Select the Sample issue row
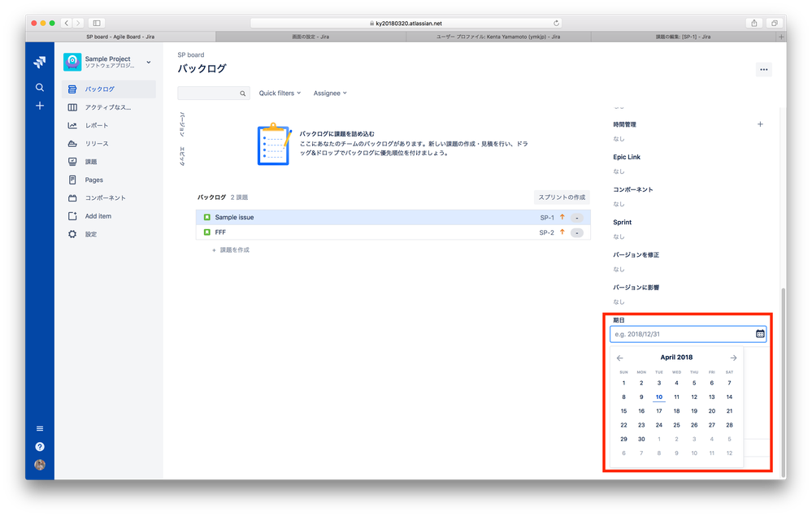Image resolution: width=812 pixels, height=516 pixels. 393,218
